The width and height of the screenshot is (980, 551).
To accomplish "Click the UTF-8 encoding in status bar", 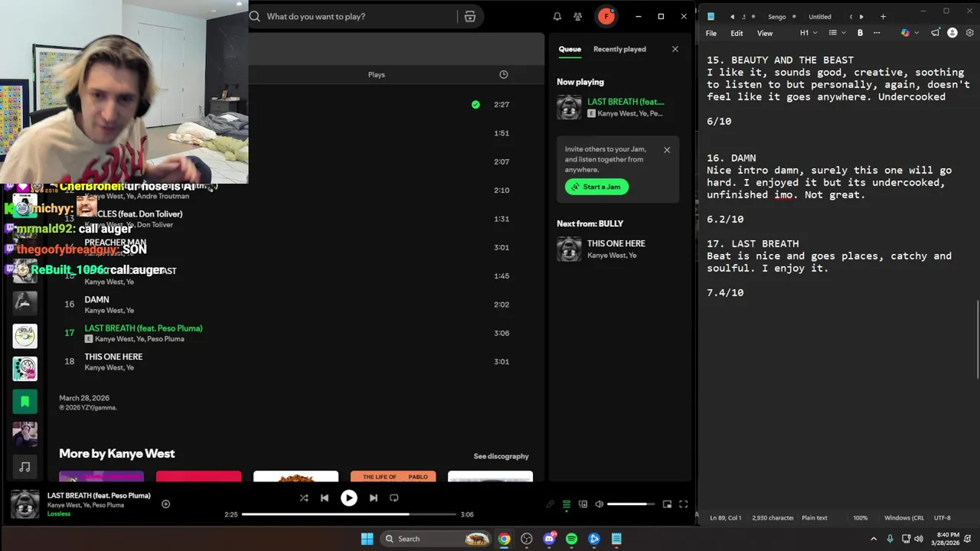I will coord(942,517).
